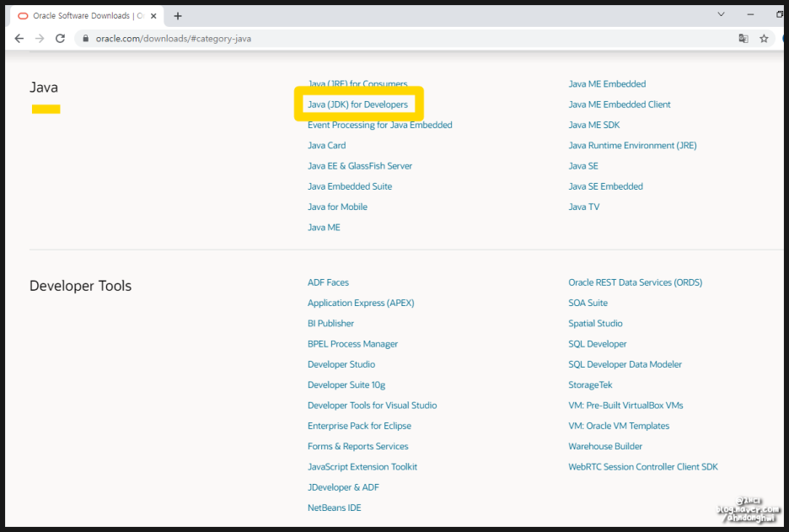Click the Developer Tools category heading

coord(81,286)
